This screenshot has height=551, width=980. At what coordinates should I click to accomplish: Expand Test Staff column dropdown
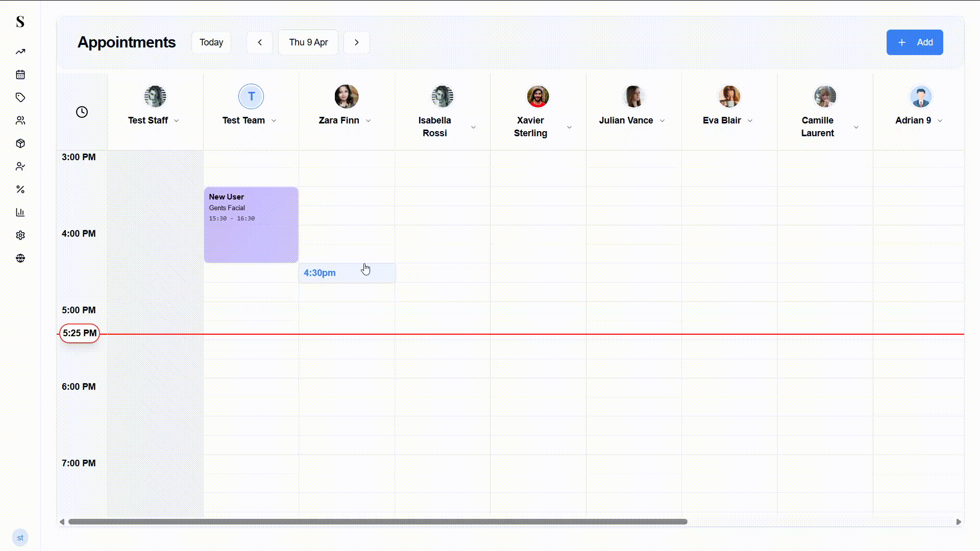click(x=177, y=121)
